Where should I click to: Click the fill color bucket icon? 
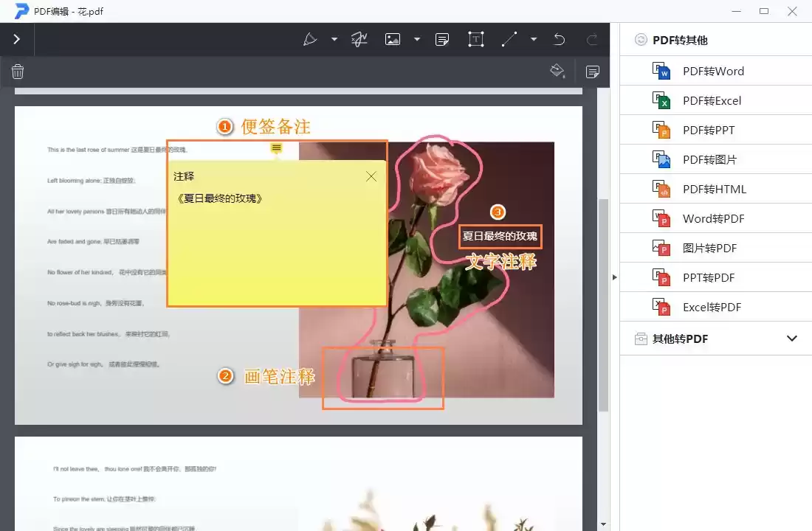[x=556, y=71]
